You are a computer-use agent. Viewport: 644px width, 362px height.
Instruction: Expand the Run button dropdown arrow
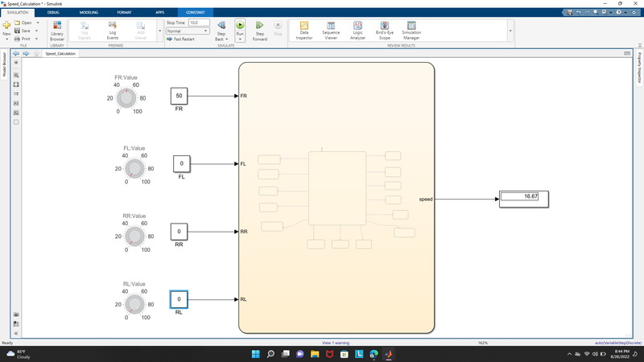tap(240, 39)
